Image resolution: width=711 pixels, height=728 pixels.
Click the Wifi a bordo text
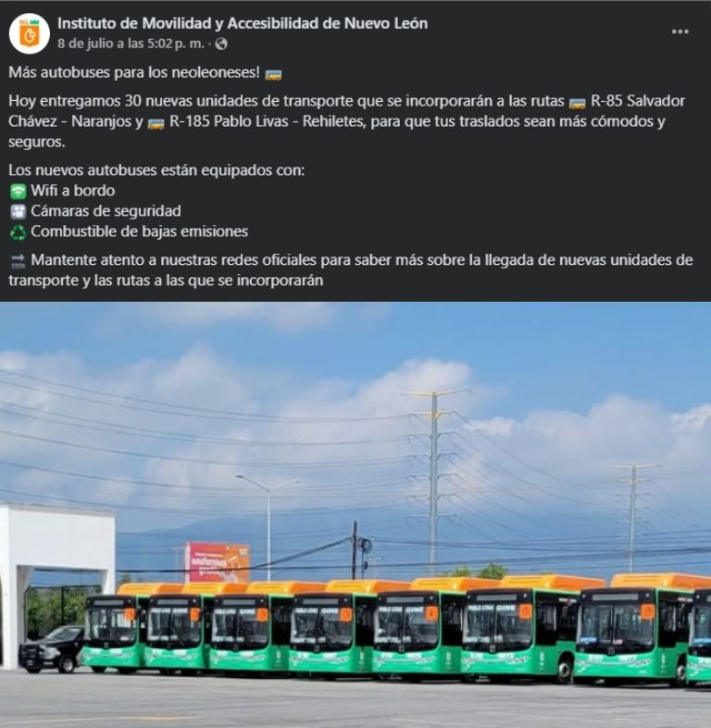73,191
